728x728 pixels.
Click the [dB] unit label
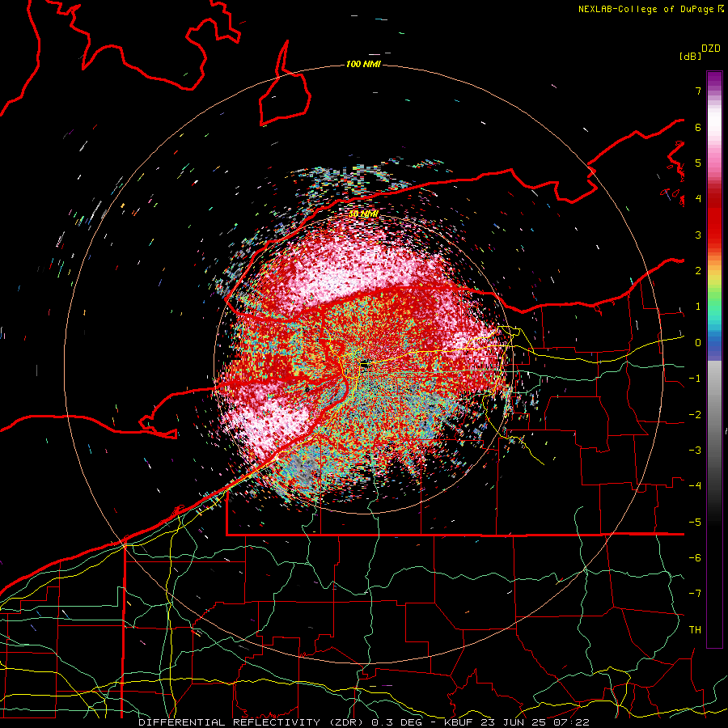pos(691,56)
